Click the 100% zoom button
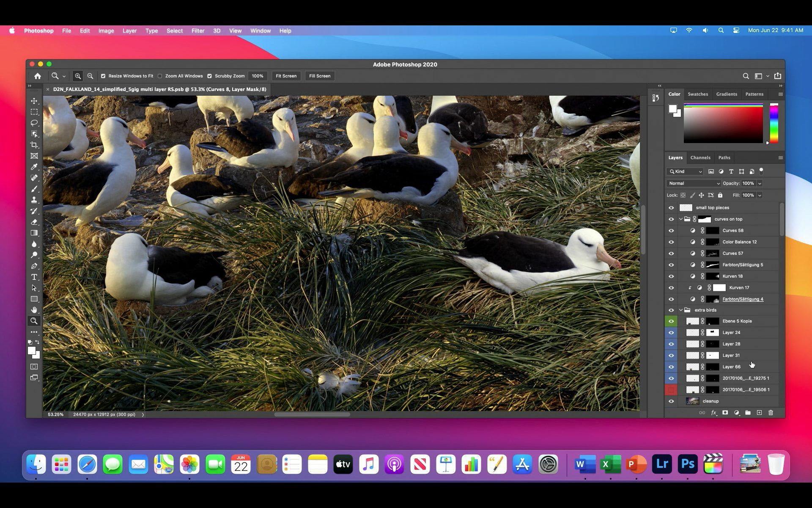This screenshot has width=812, height=508. pos(258,76)
